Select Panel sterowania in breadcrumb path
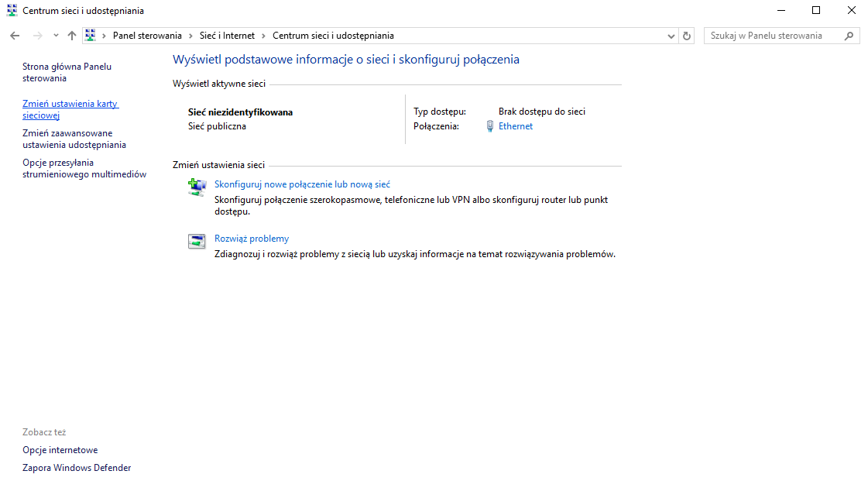This screenshot has height=488, width=868. 147,36
